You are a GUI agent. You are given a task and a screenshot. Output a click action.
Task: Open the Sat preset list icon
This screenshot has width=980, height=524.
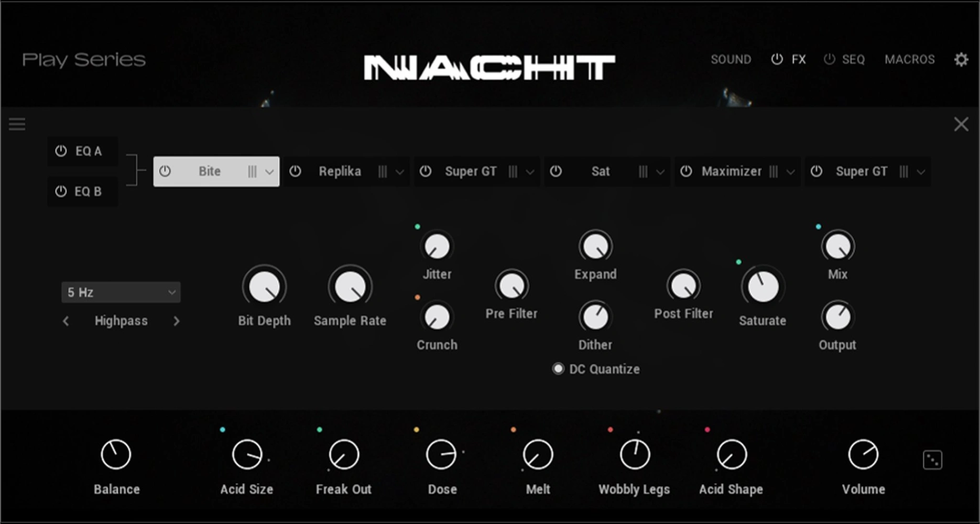[x=644, y=171]
